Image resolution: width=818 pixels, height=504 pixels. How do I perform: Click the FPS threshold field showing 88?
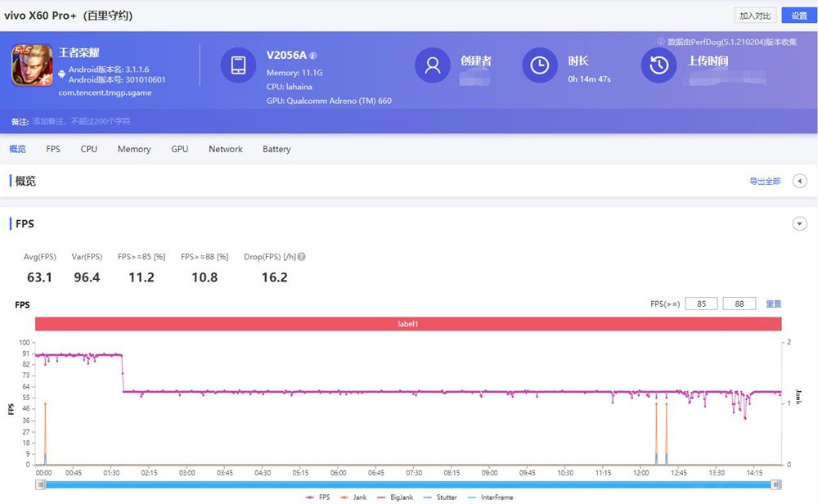pos(739,304)
